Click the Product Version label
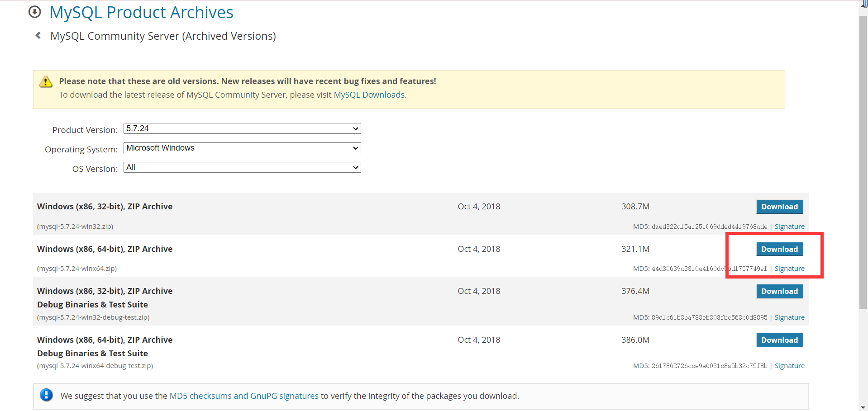Viewport: 868px width, 411px height. point(85,130)
